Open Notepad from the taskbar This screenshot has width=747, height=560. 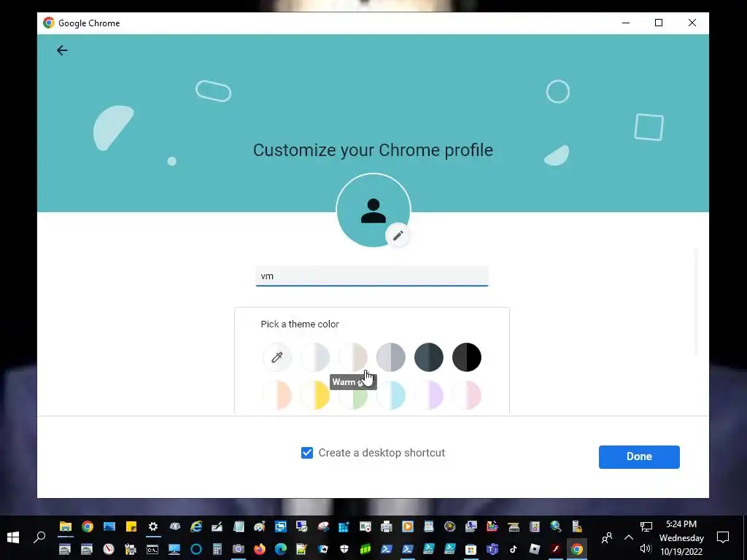pos(239,526)
